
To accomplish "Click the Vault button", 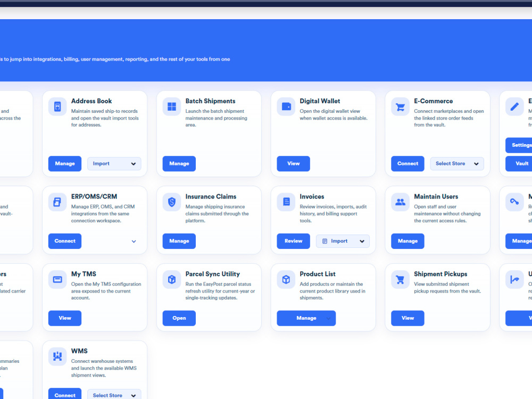I will pyautogui.click(x=519, y=163).
